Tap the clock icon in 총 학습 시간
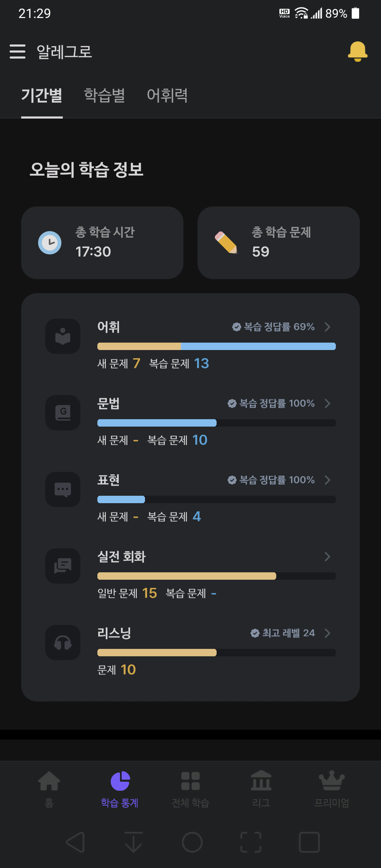The image size is (381, 868). point(50,243)
